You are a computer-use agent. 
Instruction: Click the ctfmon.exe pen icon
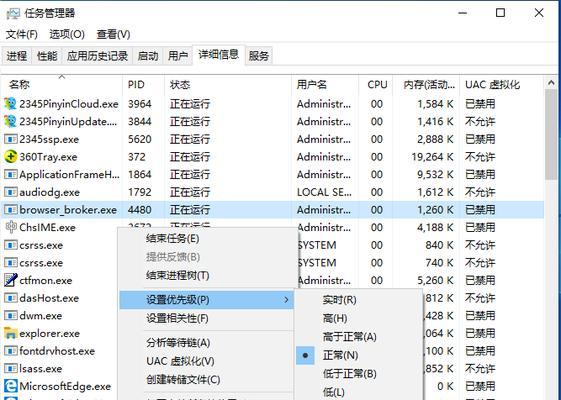[10, 280]
